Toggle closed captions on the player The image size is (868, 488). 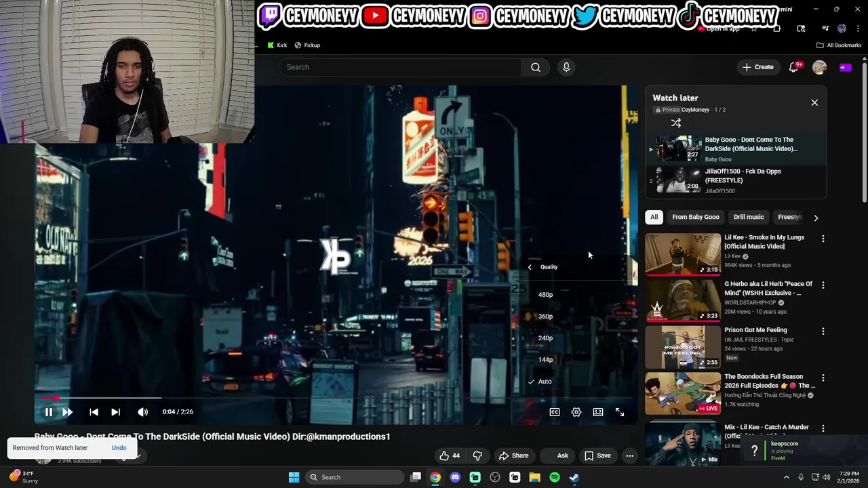click(555, 412)
